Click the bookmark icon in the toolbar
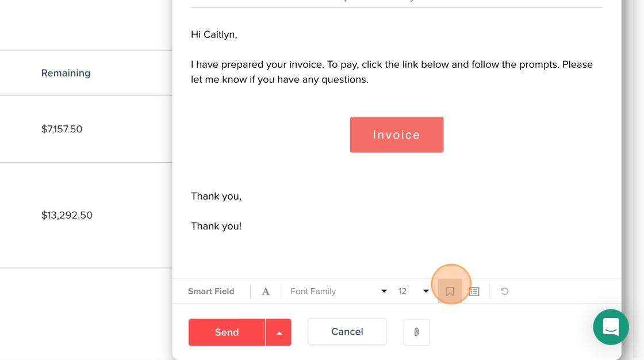 tap(450, 292)
